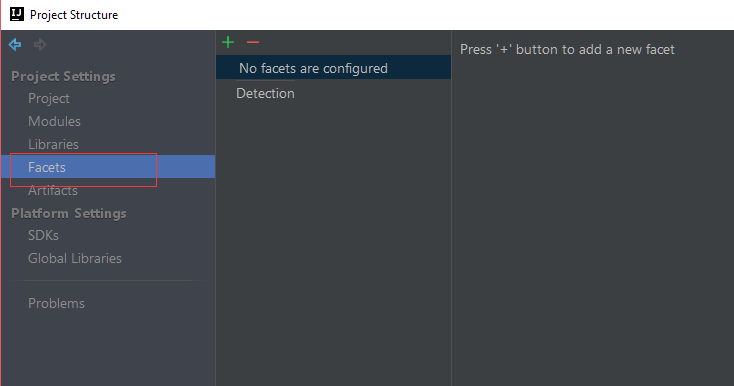Click the IntelliJ logo in title bar
Screen dimensions: 734x386
coord(17,14)
